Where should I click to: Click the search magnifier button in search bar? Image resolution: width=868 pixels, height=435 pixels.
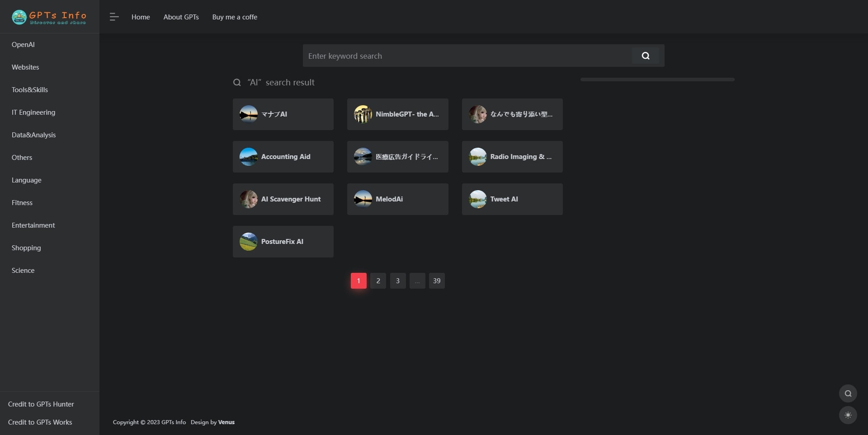(646, 56)
